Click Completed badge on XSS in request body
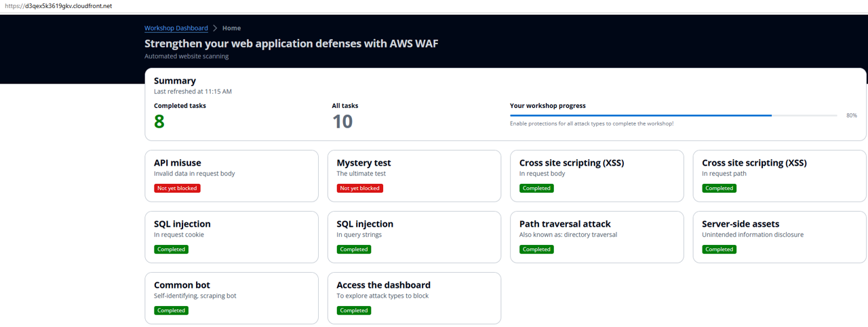Screen dimensions: 868x327 (536, 189)
